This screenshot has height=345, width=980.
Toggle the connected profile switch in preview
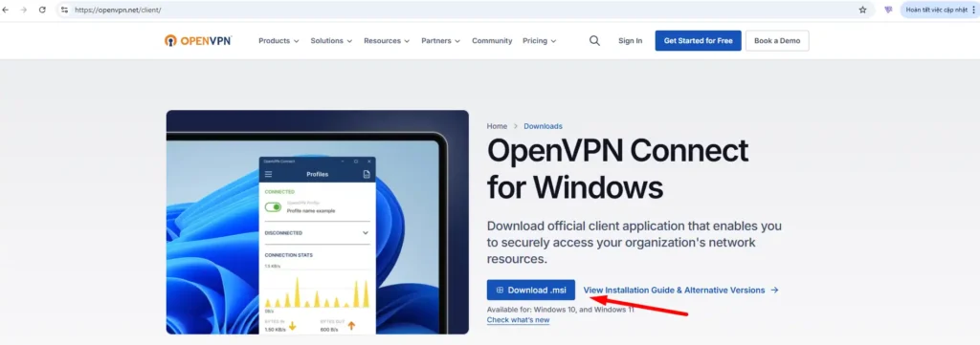coord(273,207)
